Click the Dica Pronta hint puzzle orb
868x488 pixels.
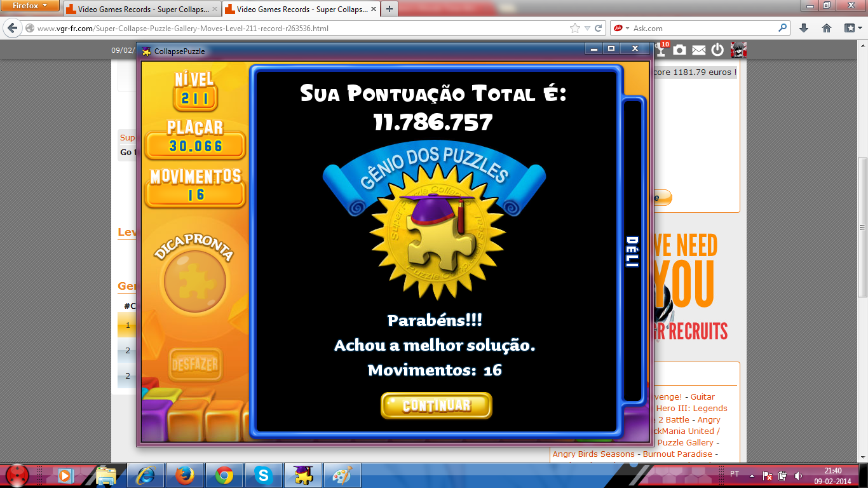(x=194, y=281)
